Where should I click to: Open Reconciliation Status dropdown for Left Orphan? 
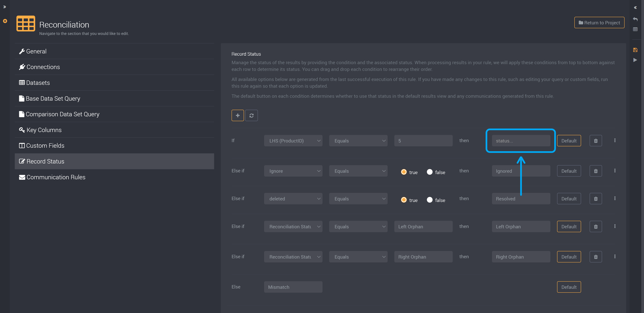click(x=293, y=227)
